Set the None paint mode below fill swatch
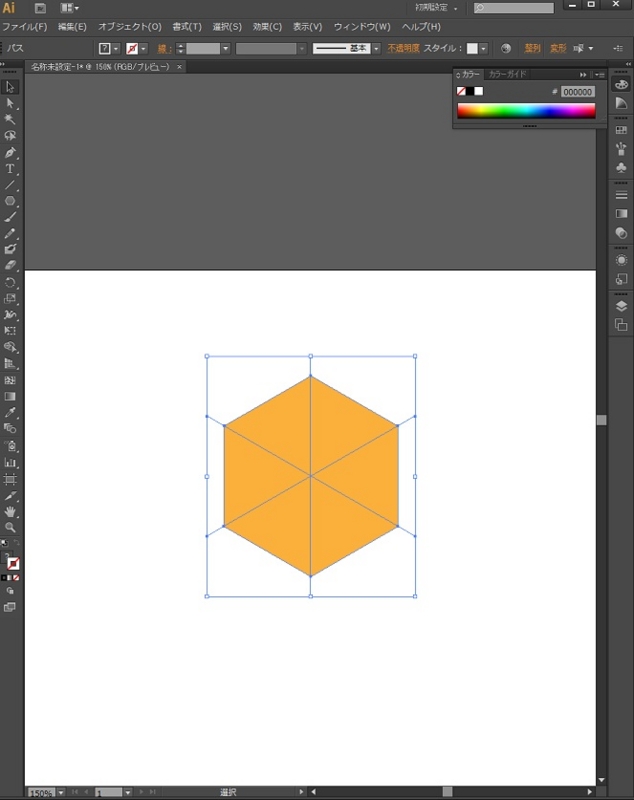The width and height of the screenshot is (634, 800). point(16,578)
